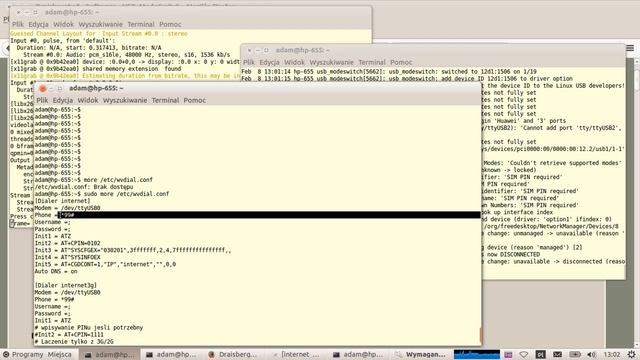
Task: Open Terminal menu in the x11grab output terminal
Action: 141,24
